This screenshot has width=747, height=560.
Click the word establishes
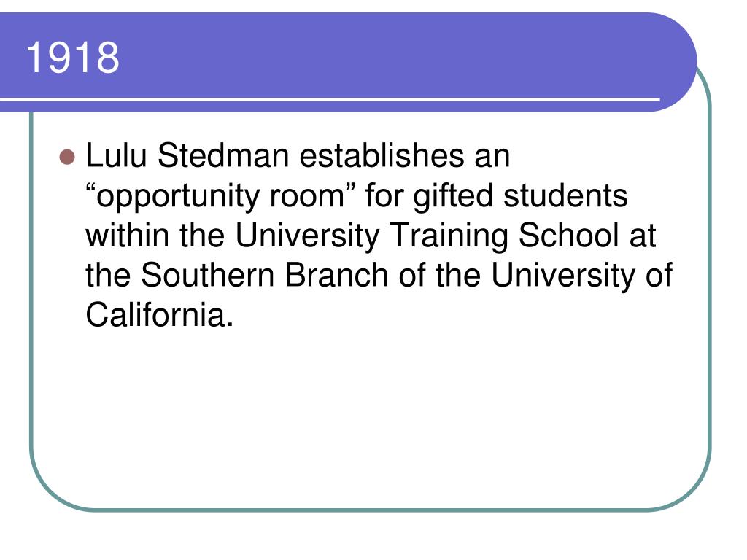point(382,155)
